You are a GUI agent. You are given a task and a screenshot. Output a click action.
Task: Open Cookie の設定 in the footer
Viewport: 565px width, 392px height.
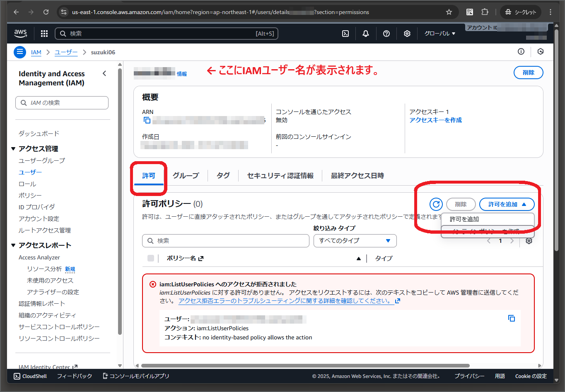tap(531, 376)
